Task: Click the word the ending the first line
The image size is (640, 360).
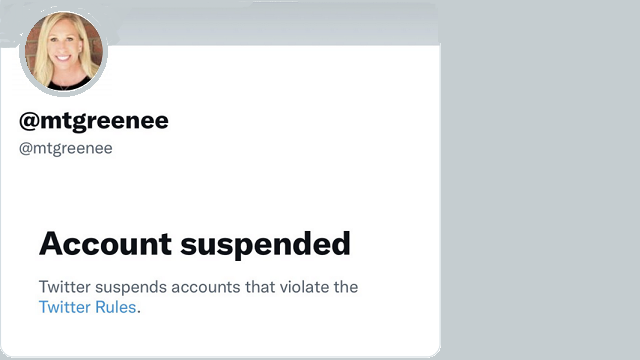Action: [346, 287]
